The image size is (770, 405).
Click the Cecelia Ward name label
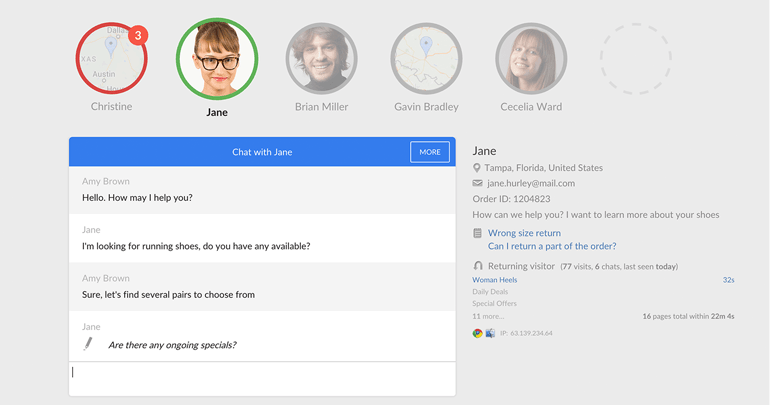click(531, 107)
